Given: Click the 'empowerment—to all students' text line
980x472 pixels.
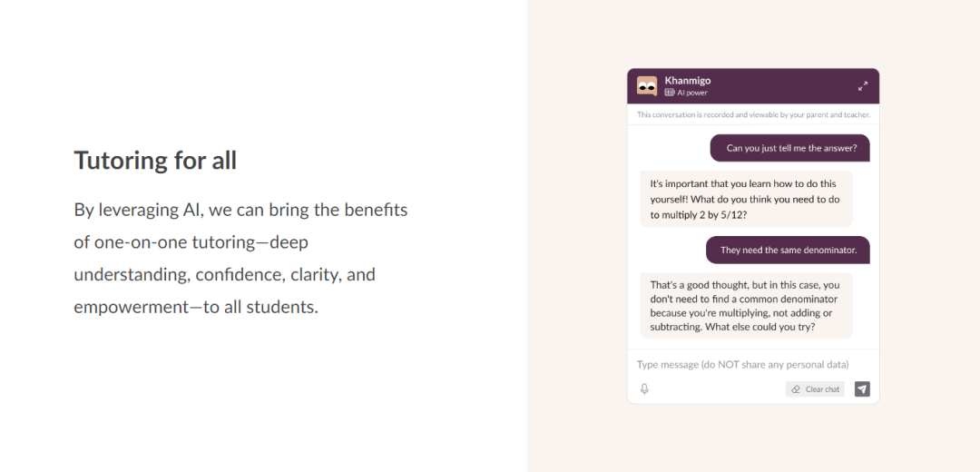Looking at the screenshot, I should click(196, 307).
